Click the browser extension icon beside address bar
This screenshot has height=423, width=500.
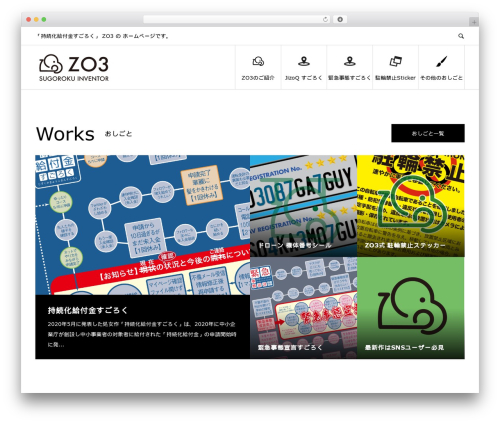click(340, 19)
